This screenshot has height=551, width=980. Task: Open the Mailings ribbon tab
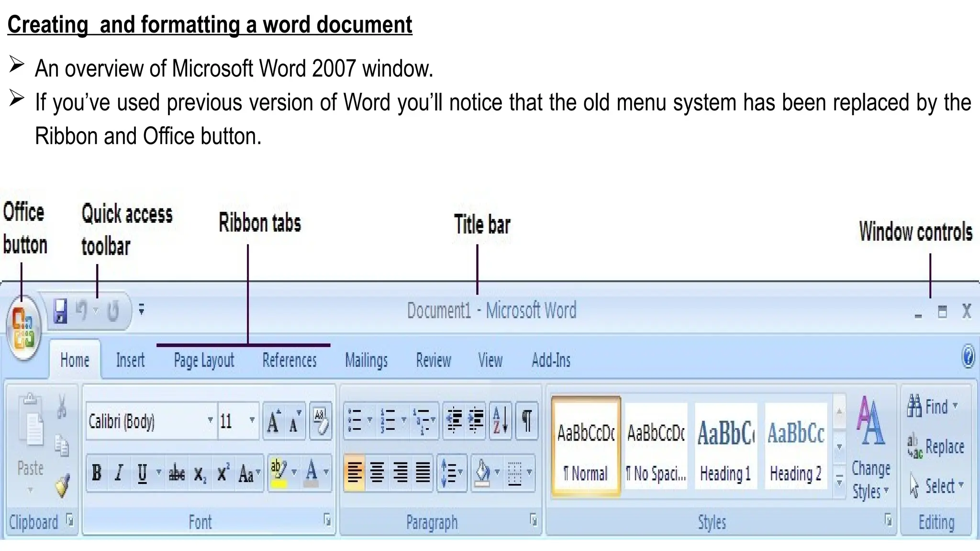pyautogui.click(x=366, y=360)
